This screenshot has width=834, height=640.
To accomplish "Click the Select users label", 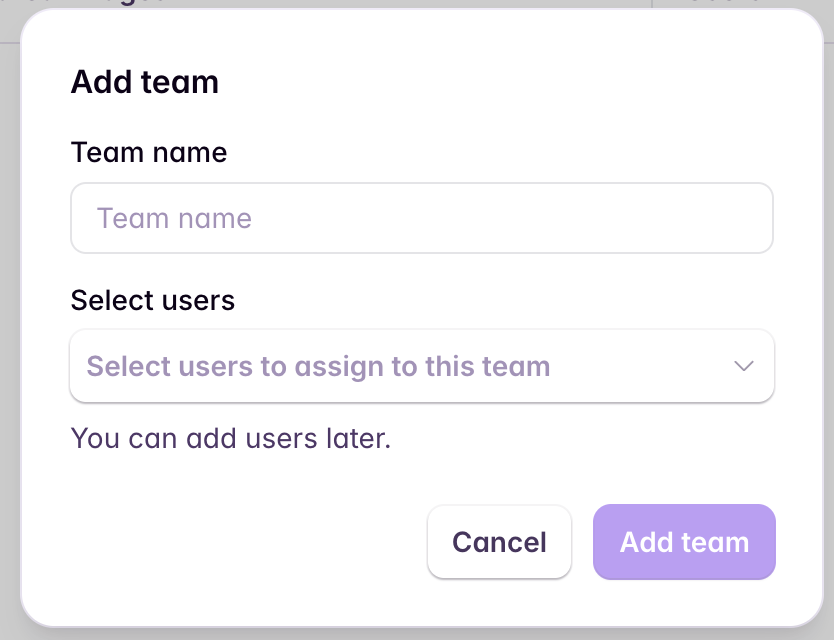I will [x=152, y=300].
